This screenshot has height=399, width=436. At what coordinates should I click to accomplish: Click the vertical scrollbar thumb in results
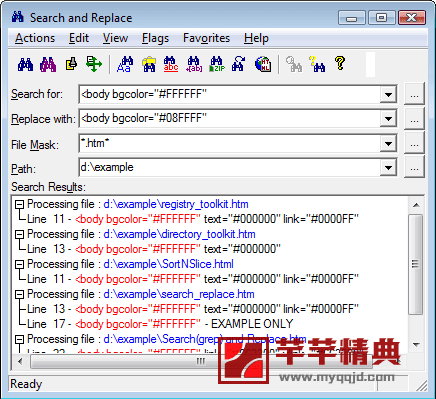(415, 264)
